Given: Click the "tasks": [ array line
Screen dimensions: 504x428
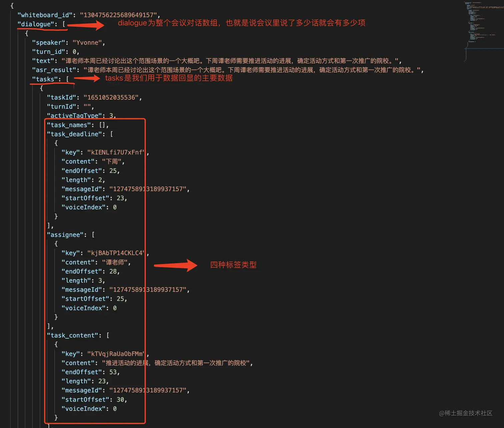Looking at the screenshot, I should [x=50, y=79].
